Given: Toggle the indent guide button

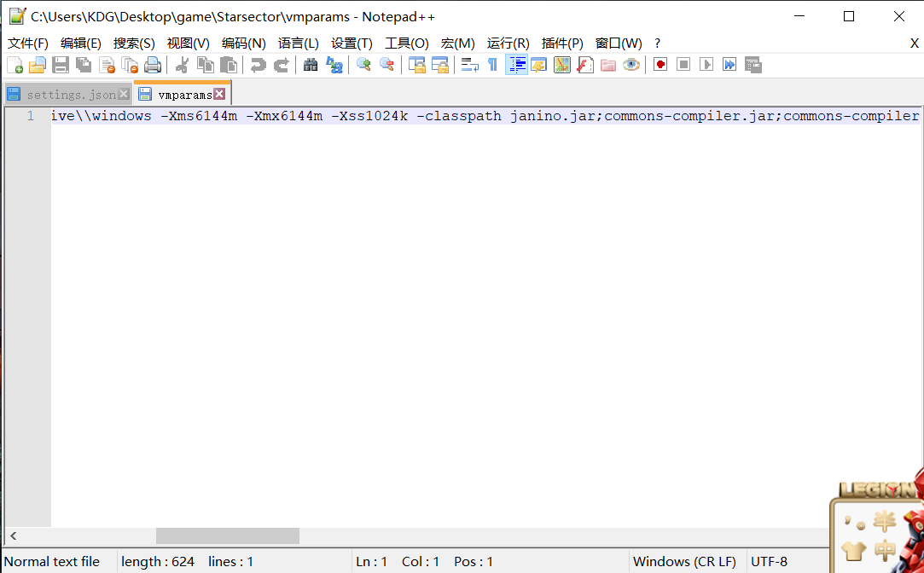Looking at the screenshot, I should [516, 65].
